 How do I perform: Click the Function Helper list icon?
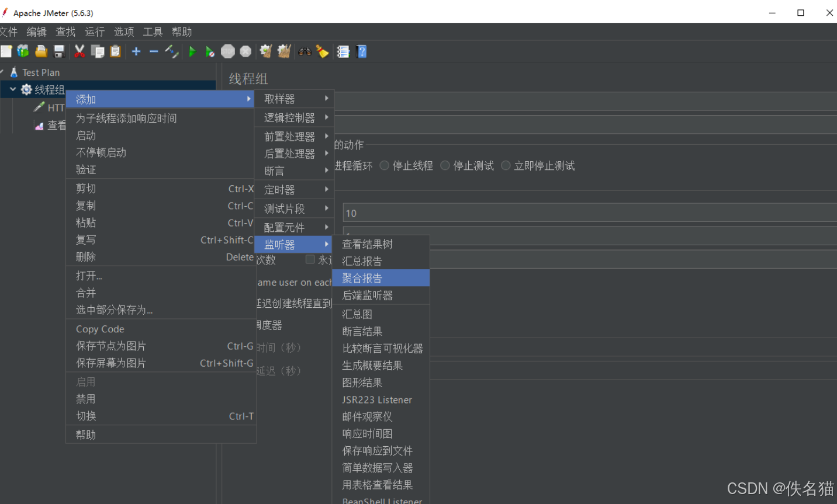(x=343, y=51)
